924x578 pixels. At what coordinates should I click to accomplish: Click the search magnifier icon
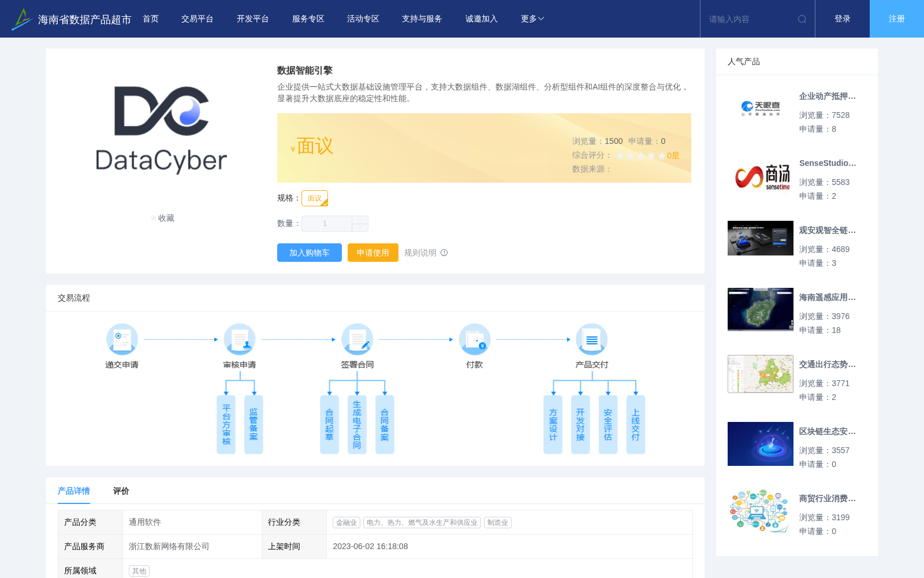(x=802, y=19)
